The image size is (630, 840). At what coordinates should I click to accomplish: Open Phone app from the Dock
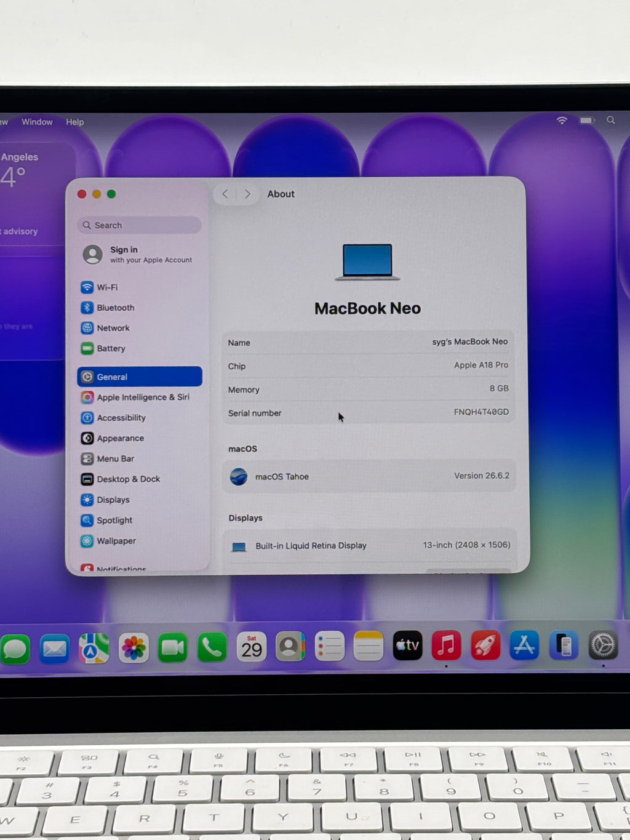212,647
